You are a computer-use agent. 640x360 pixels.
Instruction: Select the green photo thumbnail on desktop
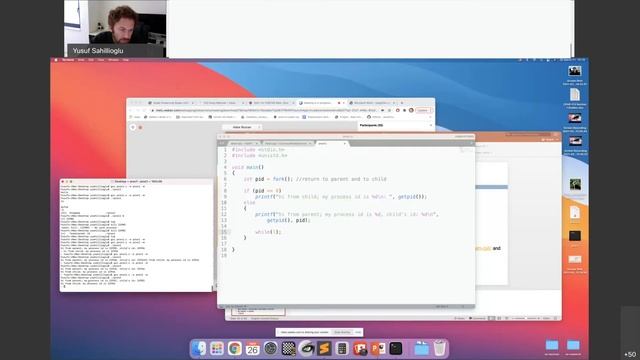click(x=575, y=184)
